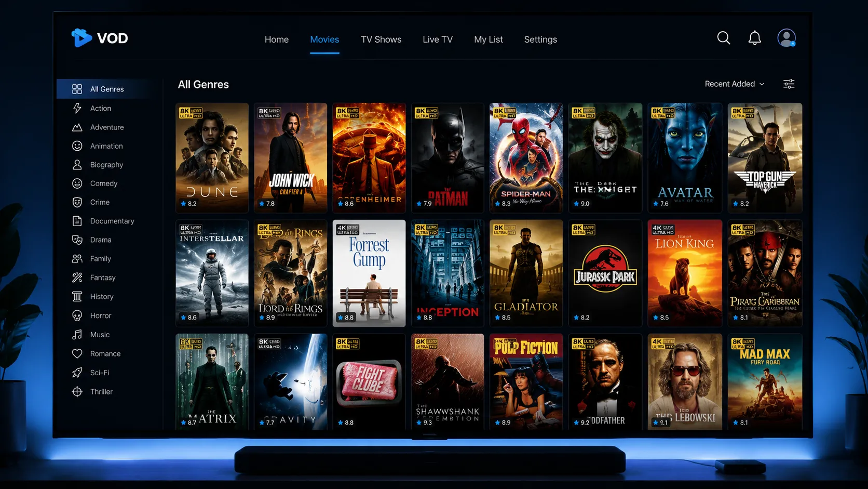
Task: Open the Mad Max Fury Road poster
Action: click(x=765, y=382)
